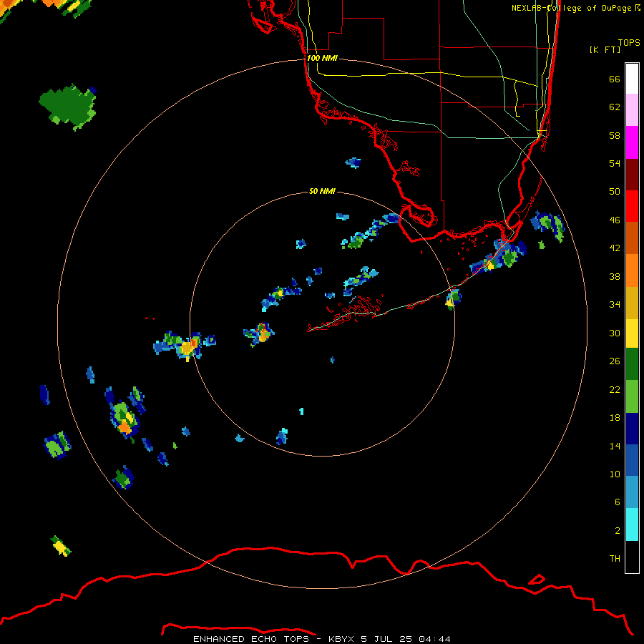The width and height of the screenshot is (644, 644).
Task: Select the cyan legend swatch beside 2
Action: click(632, 525)
